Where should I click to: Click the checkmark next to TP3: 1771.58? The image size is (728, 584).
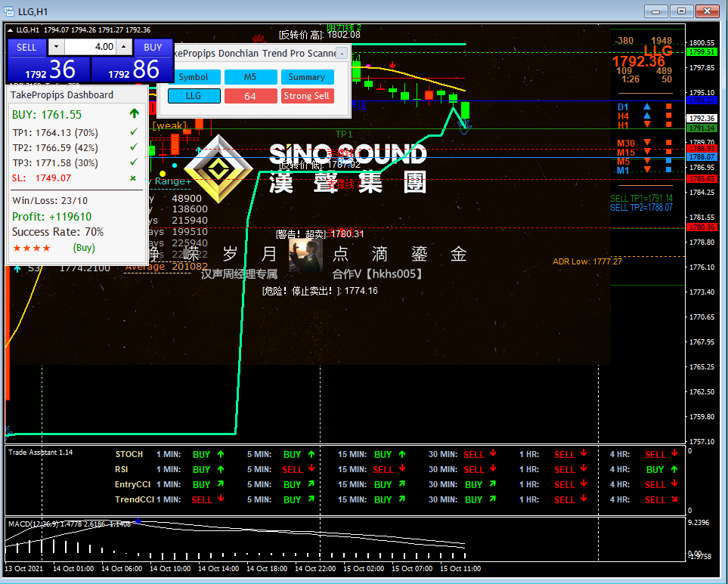click(x=134, y=162)
